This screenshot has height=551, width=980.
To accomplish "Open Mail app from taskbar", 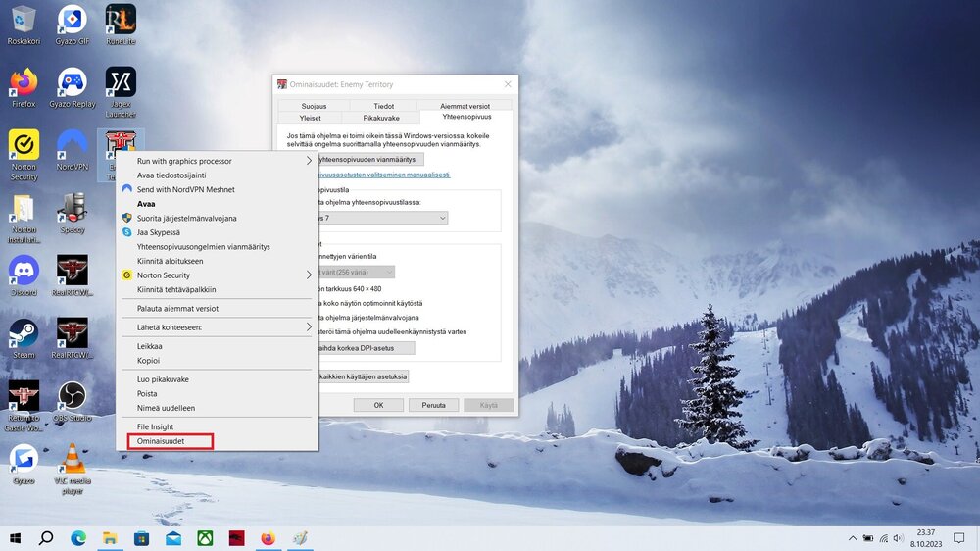I will click(173, 538).
